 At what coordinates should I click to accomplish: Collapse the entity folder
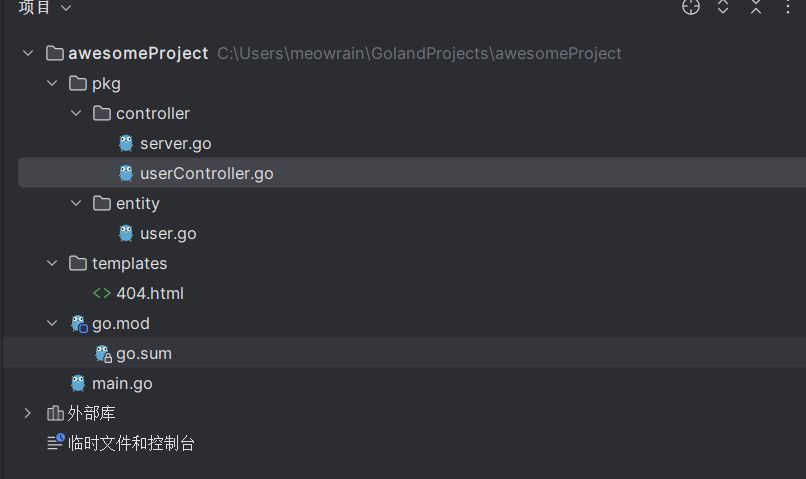tap(76, 203)
